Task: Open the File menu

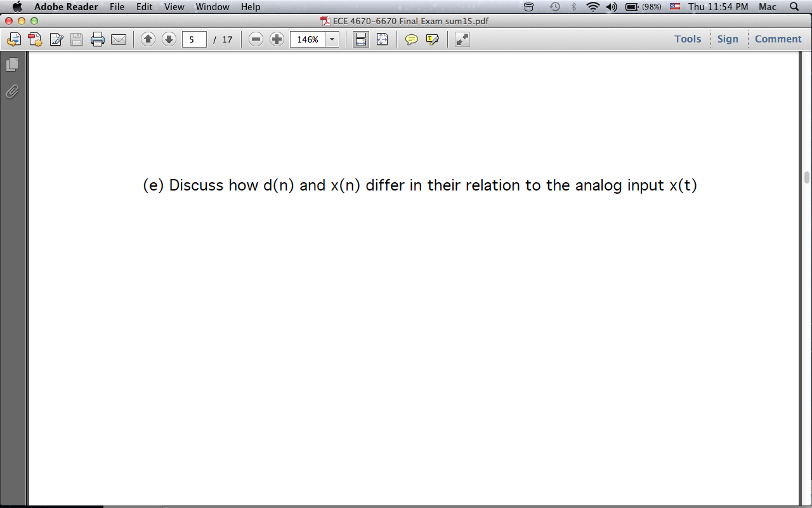Action: pos(117,7)
